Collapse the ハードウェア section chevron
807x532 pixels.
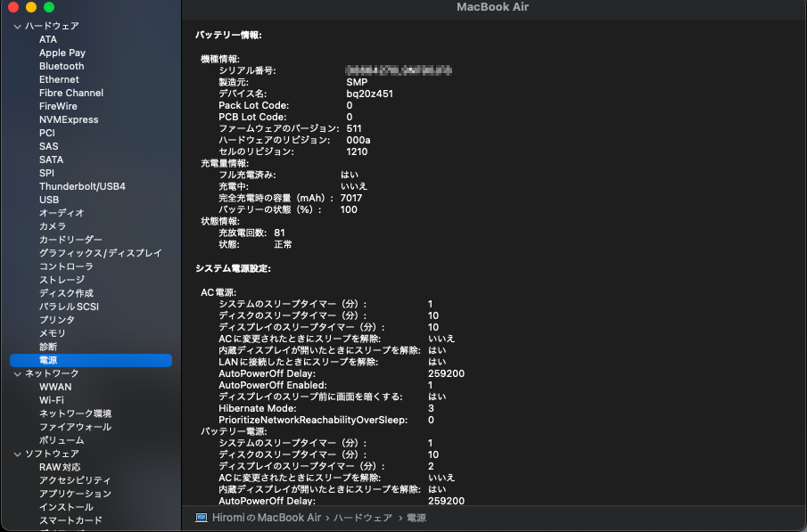click(18, 26)
